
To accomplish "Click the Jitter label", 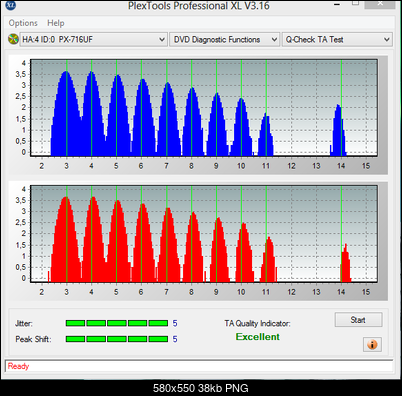I will 24,323.
